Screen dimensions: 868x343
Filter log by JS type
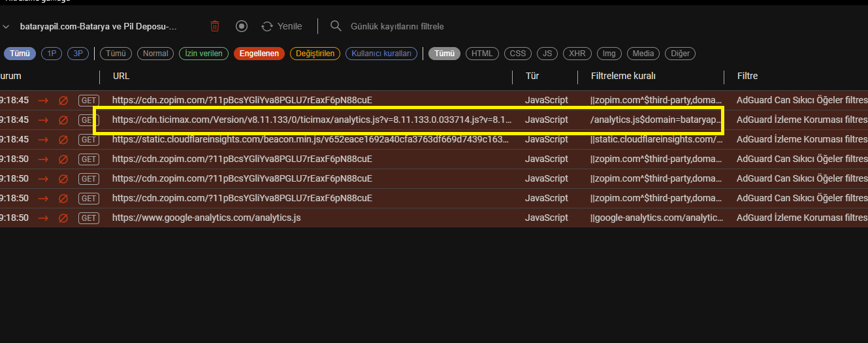click(x=547, y=54)
